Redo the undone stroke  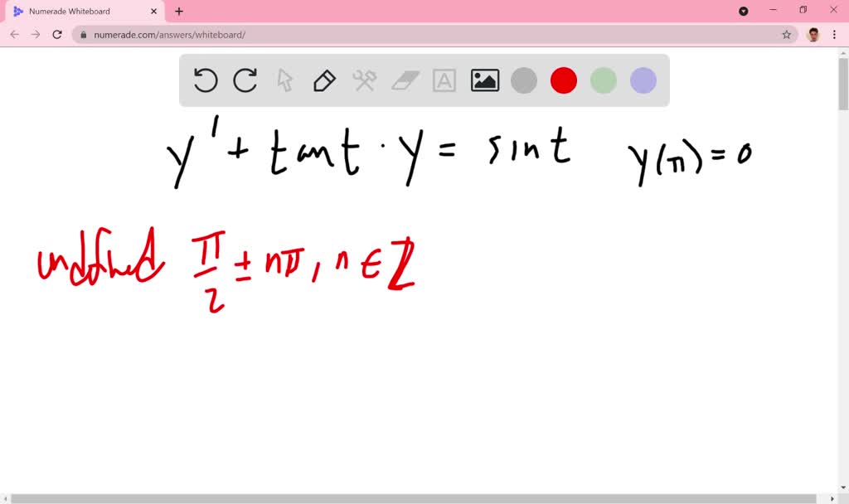245,80
